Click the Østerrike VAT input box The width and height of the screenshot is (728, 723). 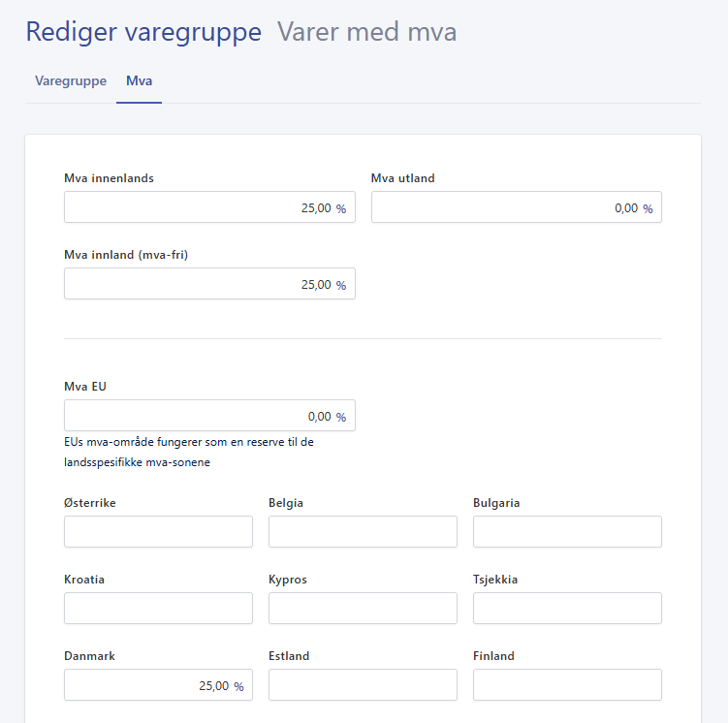(x=158, y=532)
